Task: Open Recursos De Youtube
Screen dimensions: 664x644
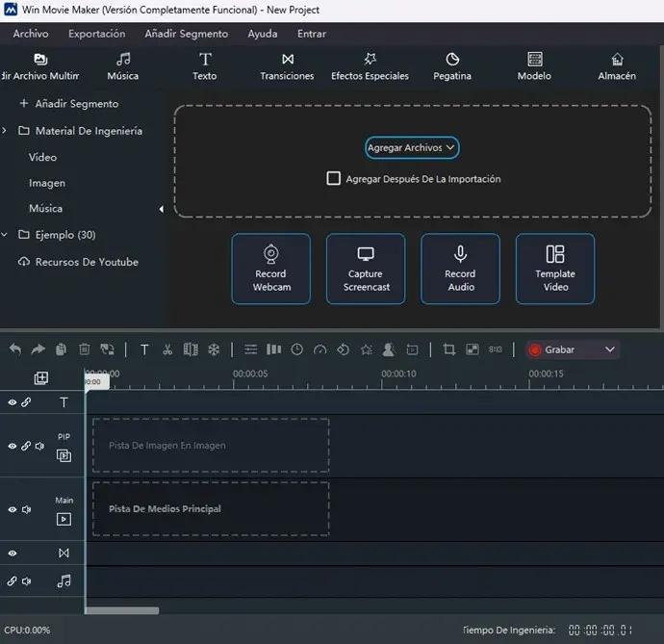Action: click(78, 262)
